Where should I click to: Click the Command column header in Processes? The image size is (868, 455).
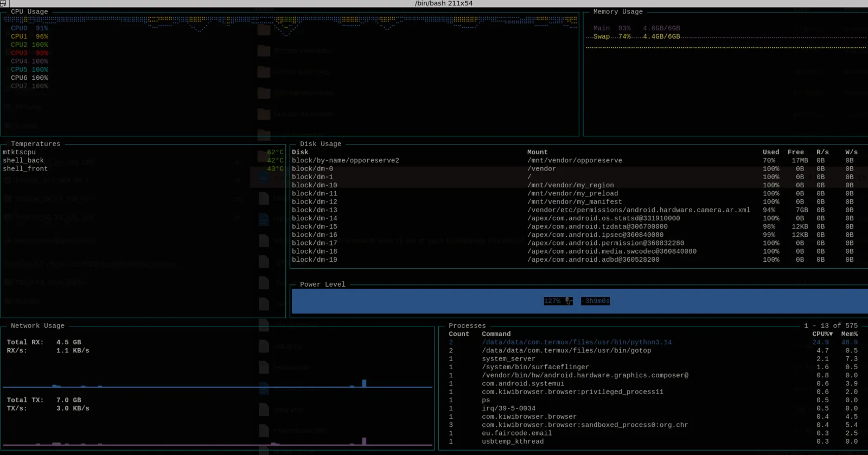(x=496, y=334)
